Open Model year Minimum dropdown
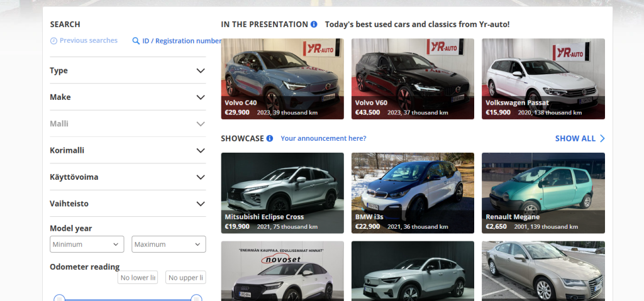This screenshot has width=644, height=301. (87, 244)
